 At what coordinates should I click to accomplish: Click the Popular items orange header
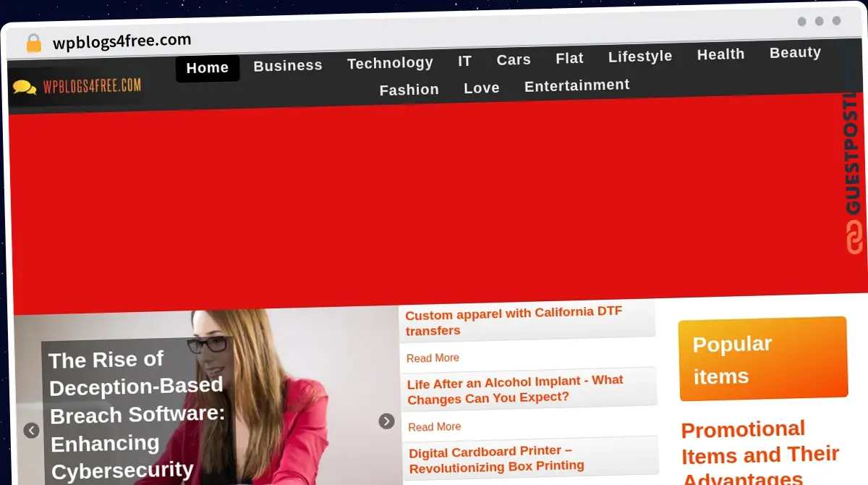coord(762,359)
